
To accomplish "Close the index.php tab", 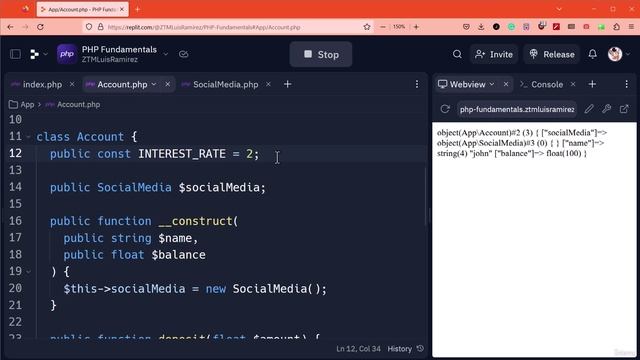I will tap(72, 84).
